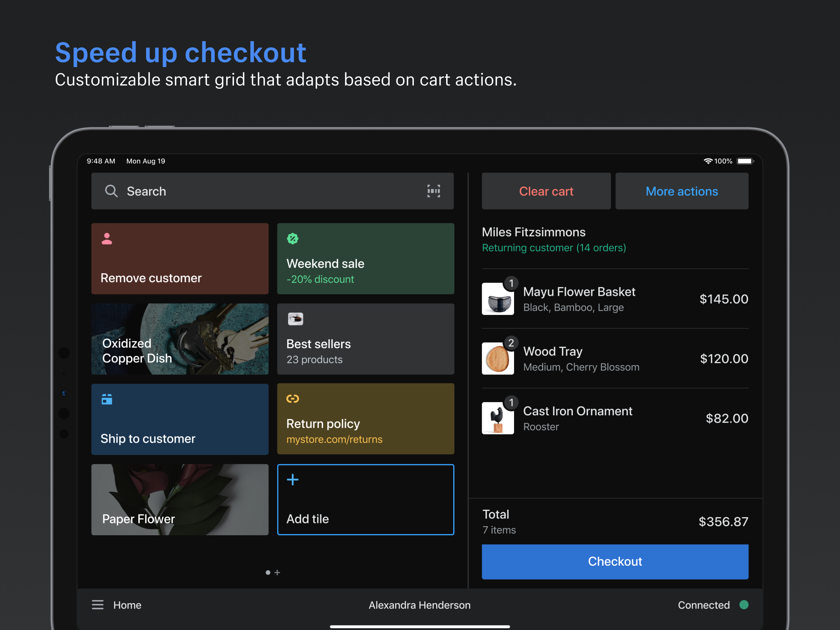Tap the Checkout button

(614, 562)
